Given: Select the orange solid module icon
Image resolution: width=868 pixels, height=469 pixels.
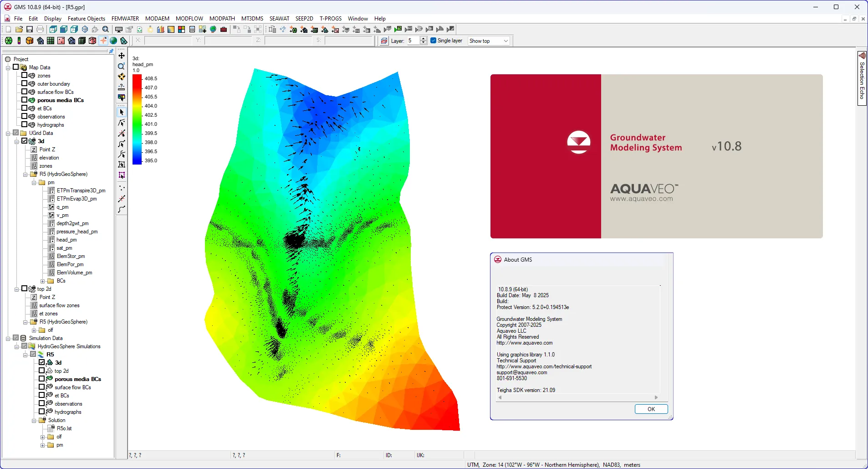Looking at the screenshot, I should (30, 41).
